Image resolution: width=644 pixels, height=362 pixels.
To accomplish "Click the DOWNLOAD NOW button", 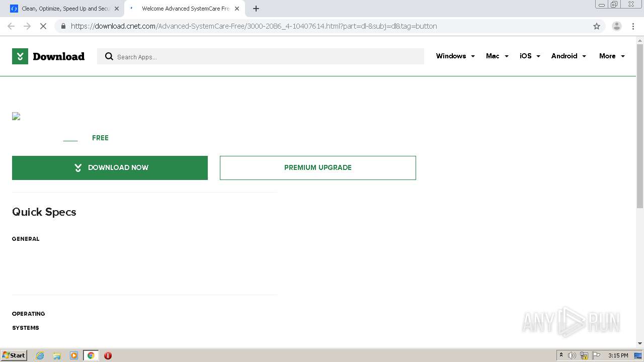I will [110, 168].
